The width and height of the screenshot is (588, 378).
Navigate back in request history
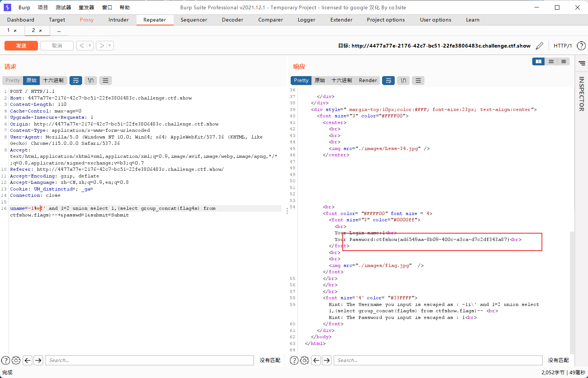tap(82, 46)
